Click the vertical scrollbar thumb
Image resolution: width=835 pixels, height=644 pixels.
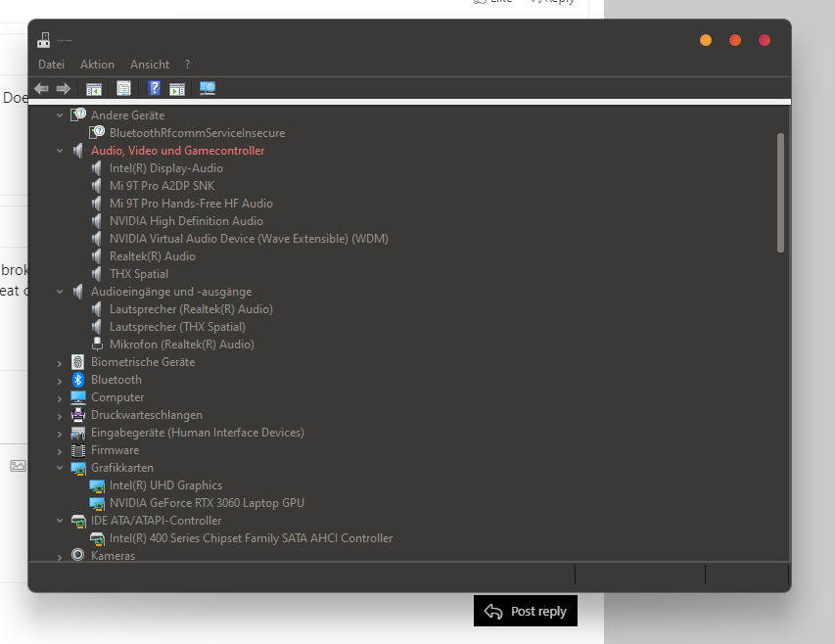(780, 193)
